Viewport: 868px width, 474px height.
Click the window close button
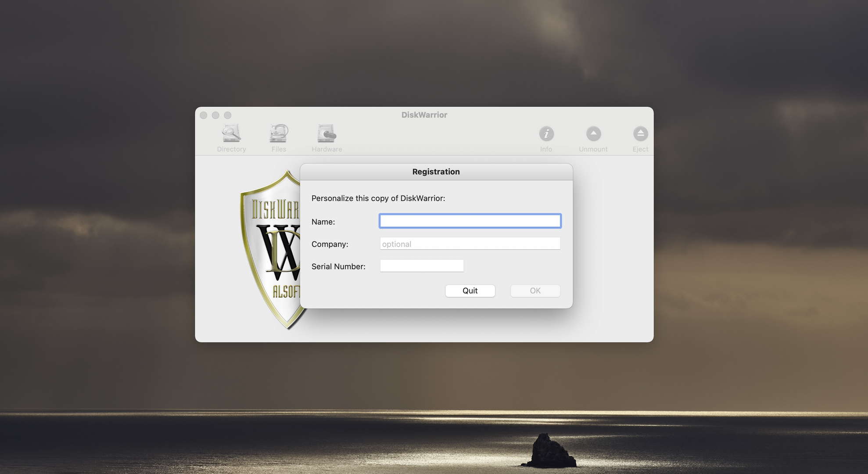tap(204, 115)
